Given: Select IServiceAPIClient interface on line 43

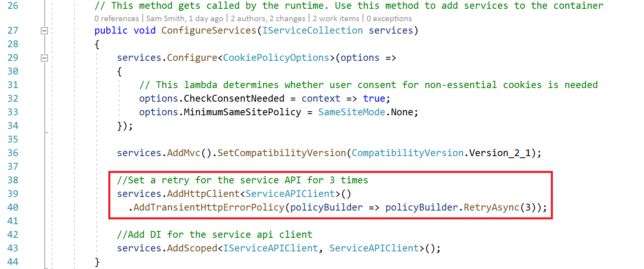Looking at the screenshot, I should [x=270, y=248].
